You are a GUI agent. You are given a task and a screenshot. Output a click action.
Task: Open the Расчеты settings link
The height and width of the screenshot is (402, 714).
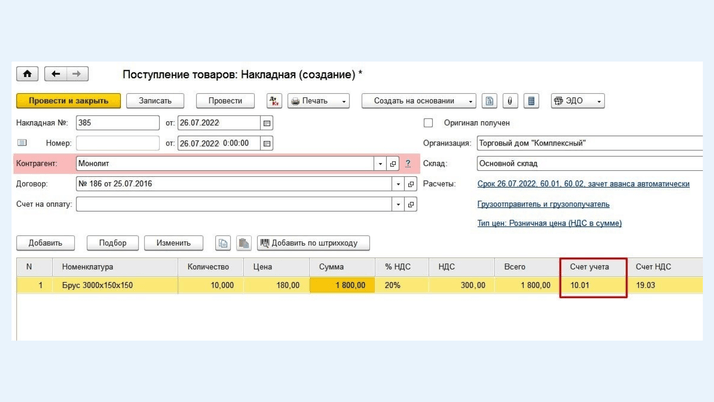(x=583, y=184)
